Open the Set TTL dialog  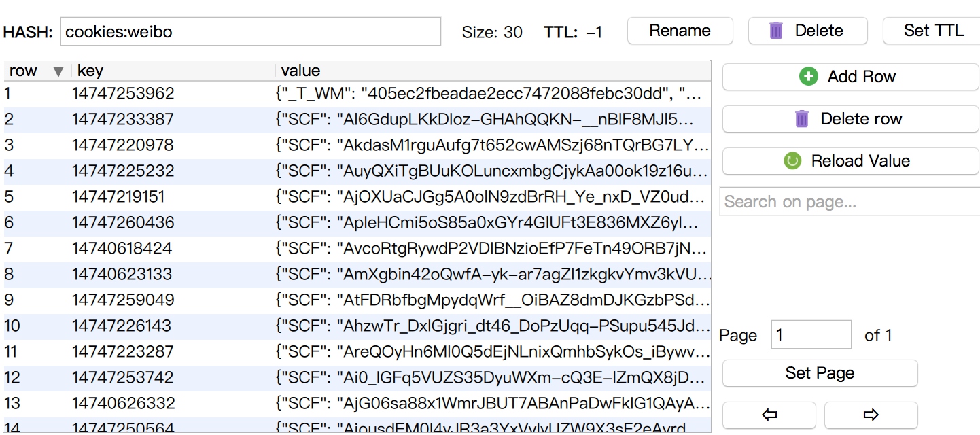(932, 31)
